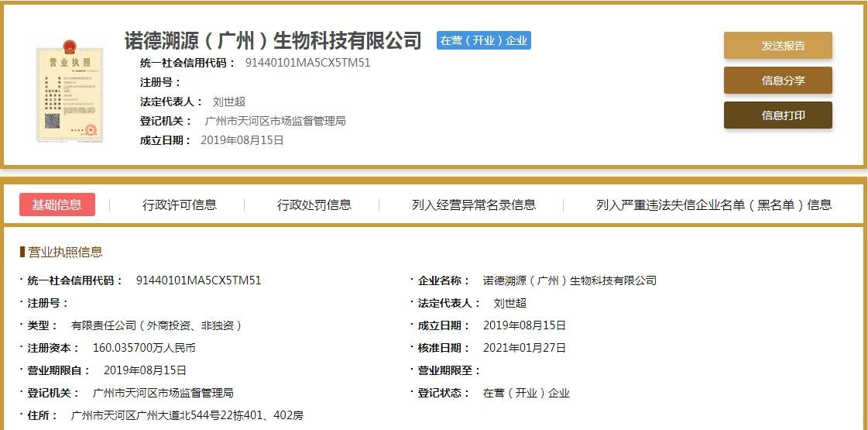
Task: Click the 营业执照信息 section heading
Action: click(x=65, y=252)
